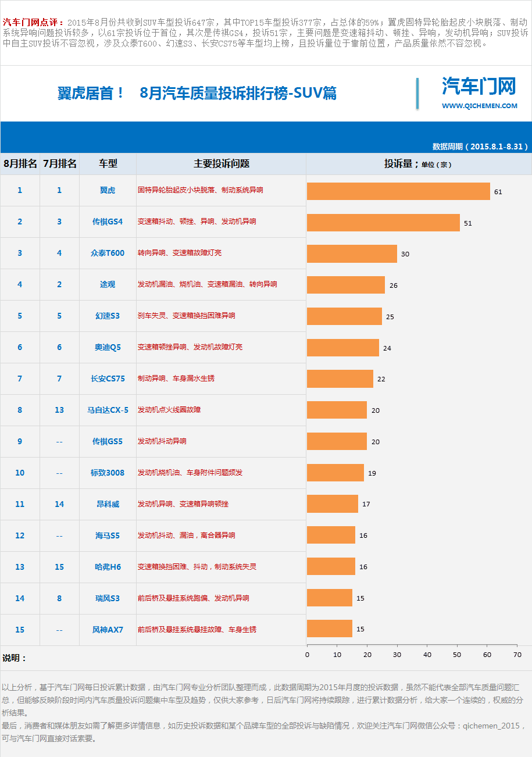Click the complaint text 变速箱顿挫异响、发动机故障灯亮
532x757 pixels.
tap(190, 347)
